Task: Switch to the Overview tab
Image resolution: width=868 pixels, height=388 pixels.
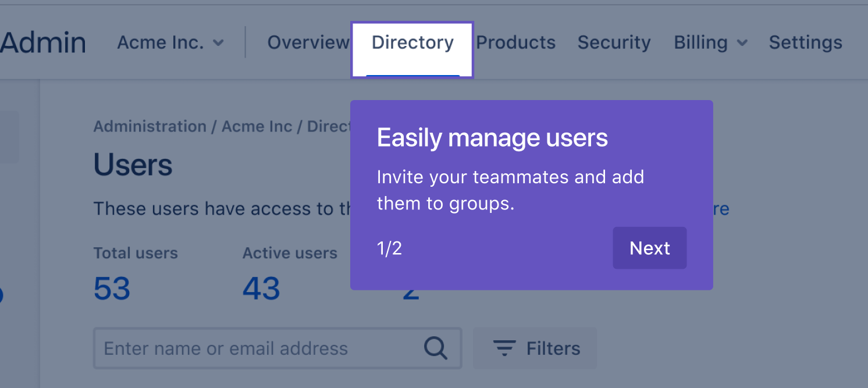Action: [308, 42]
